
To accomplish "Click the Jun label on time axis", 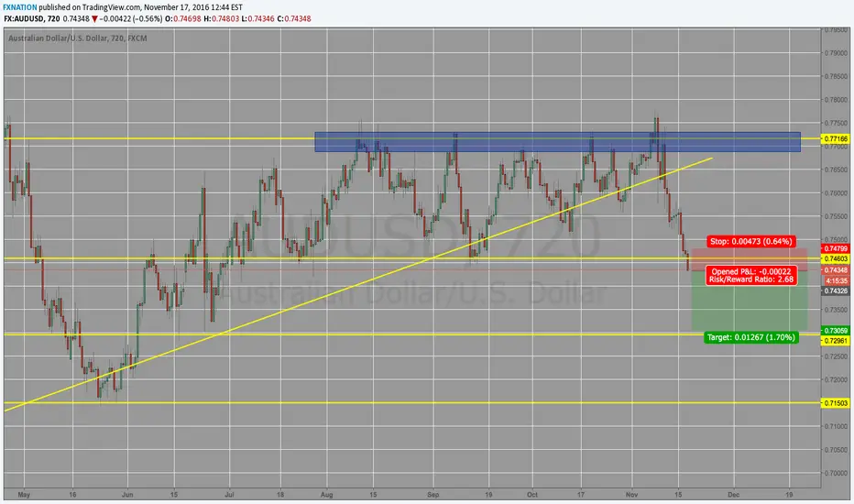I will point(127,495).
